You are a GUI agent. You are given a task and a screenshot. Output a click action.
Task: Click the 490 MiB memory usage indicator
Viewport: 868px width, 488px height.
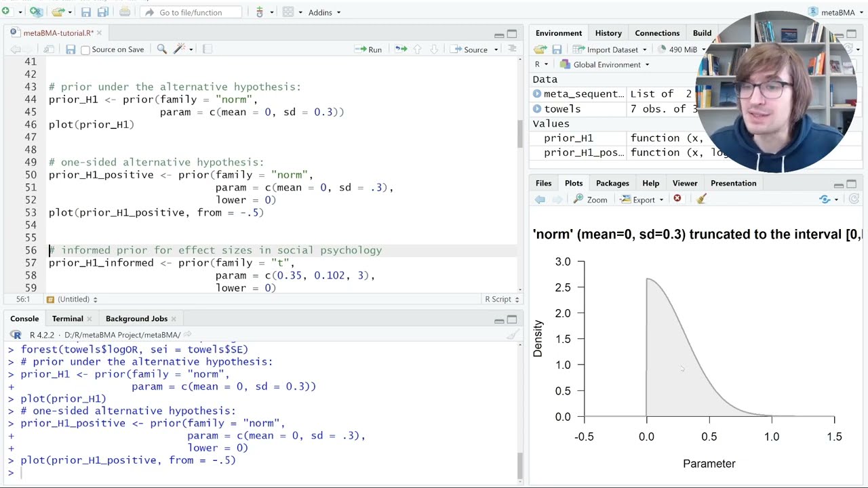(678, 49)
